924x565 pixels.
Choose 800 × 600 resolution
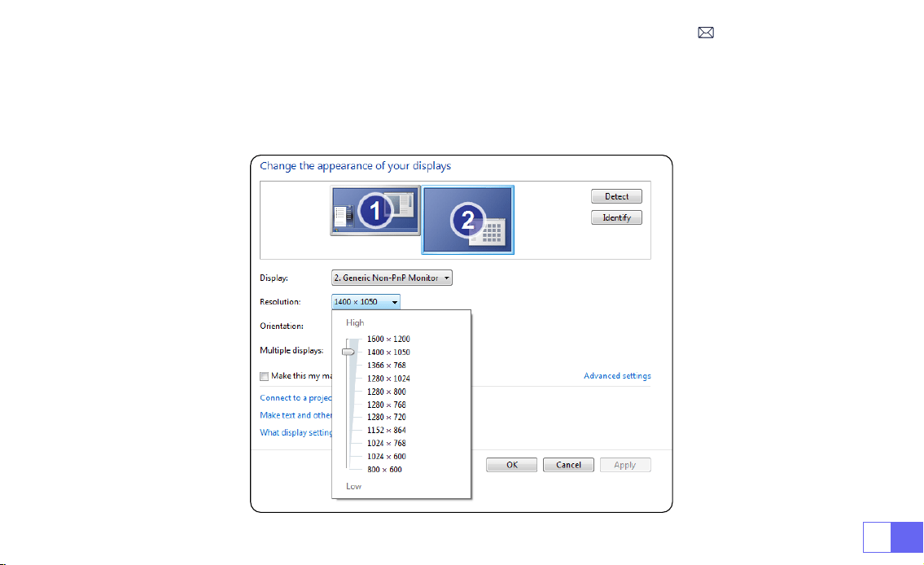point(384,470)
